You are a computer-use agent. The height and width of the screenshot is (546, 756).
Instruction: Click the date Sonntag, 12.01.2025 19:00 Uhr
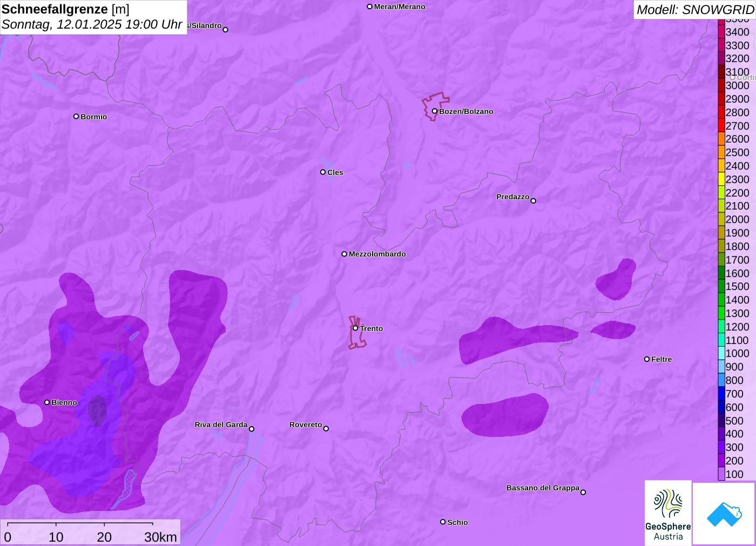[92, 24]
